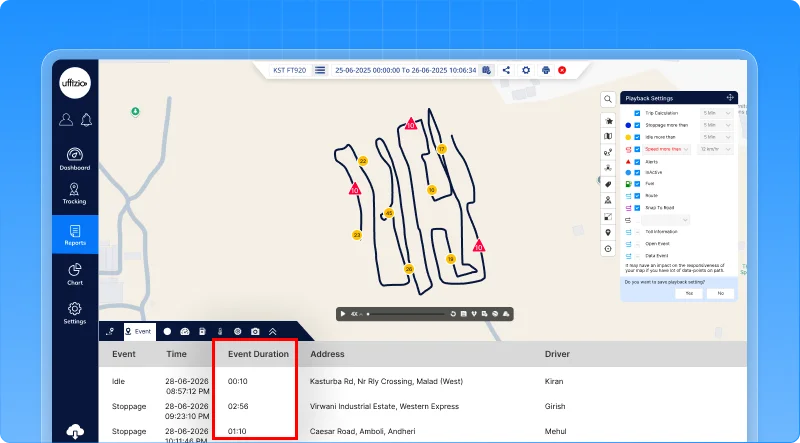Open the Tracking section
800x443 pixels.
tap(74, 193)
